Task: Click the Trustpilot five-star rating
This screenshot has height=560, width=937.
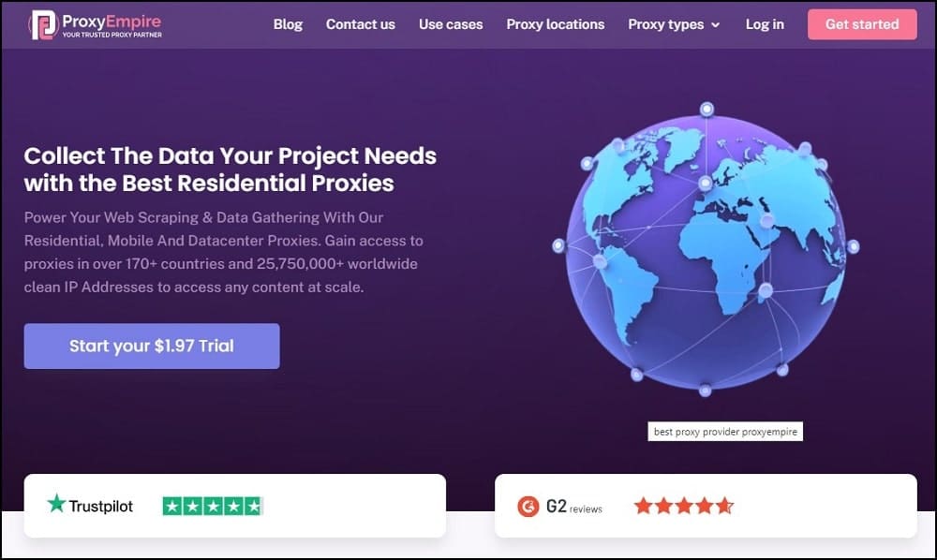Action: point(213,507)
